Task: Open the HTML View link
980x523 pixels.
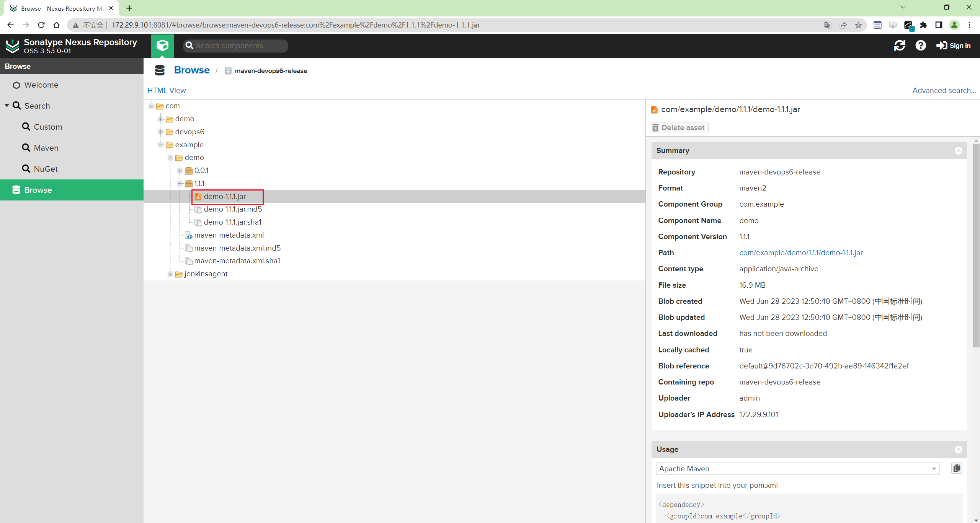Action: (x=167, y=90)
